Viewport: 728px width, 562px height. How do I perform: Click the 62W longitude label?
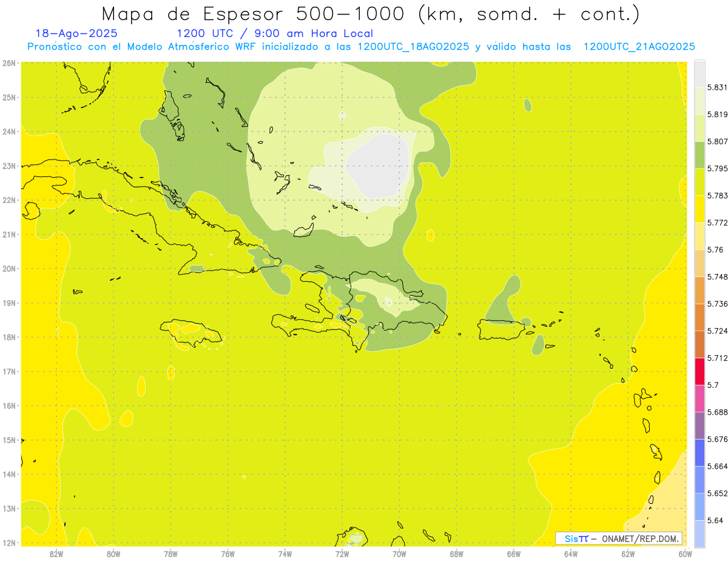pos(628,554)
